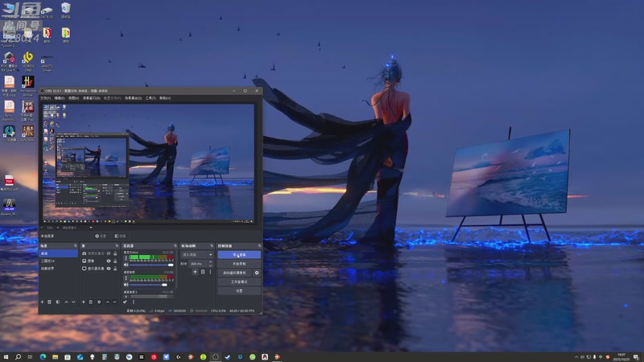Screen dimensions: 644x362
Task: Click the Start Virtual Camera button
Action: (234, 273)
